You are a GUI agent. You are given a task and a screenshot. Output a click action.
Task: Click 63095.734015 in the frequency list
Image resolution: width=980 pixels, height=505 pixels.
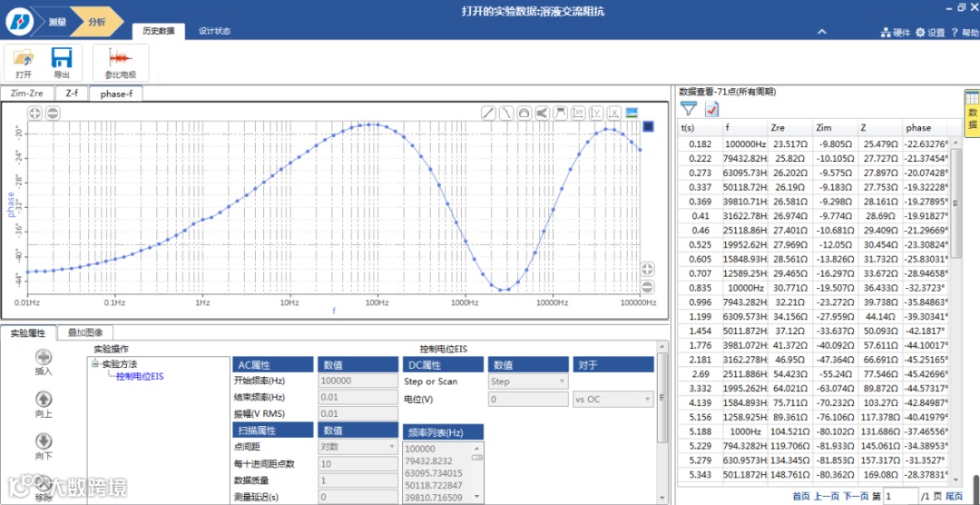coord(434,473)
